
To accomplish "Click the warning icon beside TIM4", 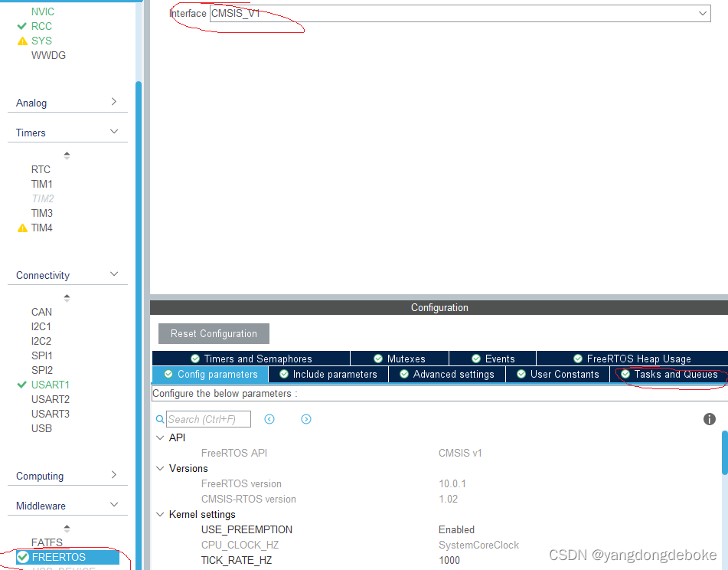I will tap(21, 228).
